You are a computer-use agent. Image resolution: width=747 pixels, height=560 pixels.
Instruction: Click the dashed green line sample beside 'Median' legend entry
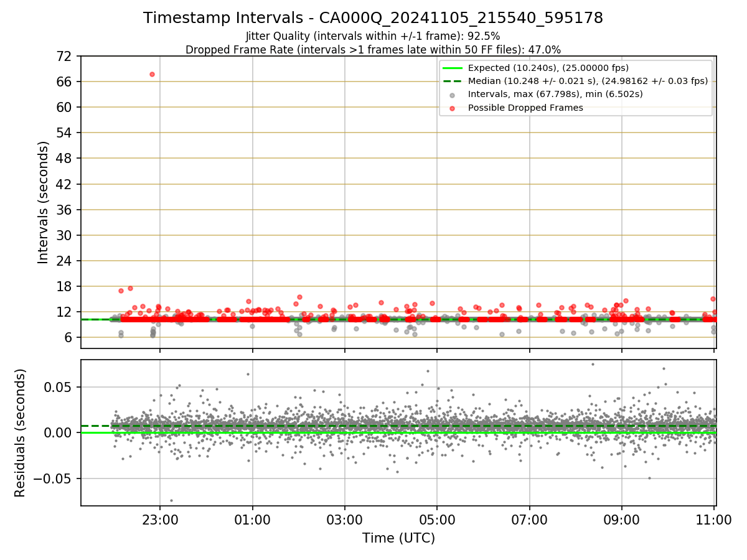point(453,81)
